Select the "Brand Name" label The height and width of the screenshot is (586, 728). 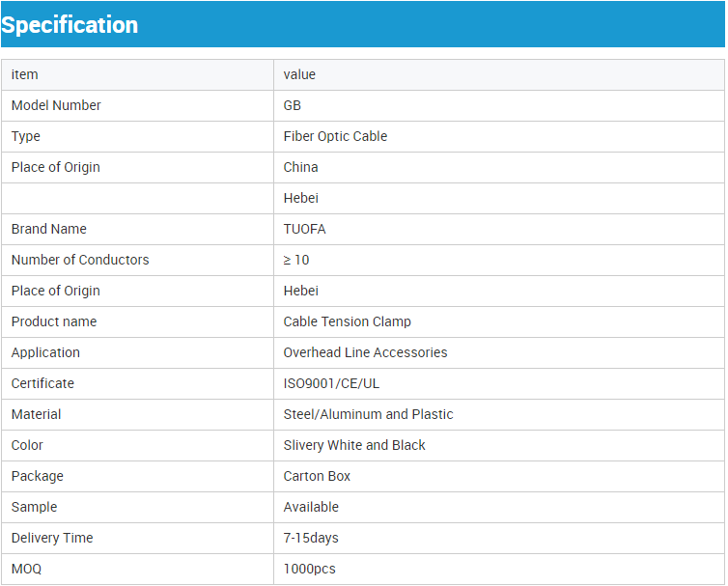(49, 229)
